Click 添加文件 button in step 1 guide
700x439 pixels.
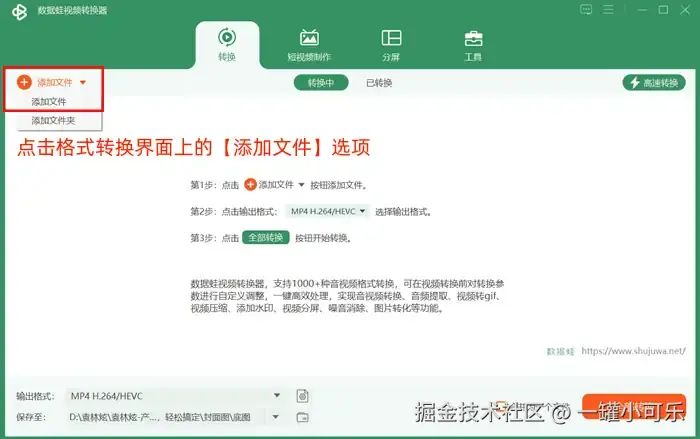pos(274,184)
